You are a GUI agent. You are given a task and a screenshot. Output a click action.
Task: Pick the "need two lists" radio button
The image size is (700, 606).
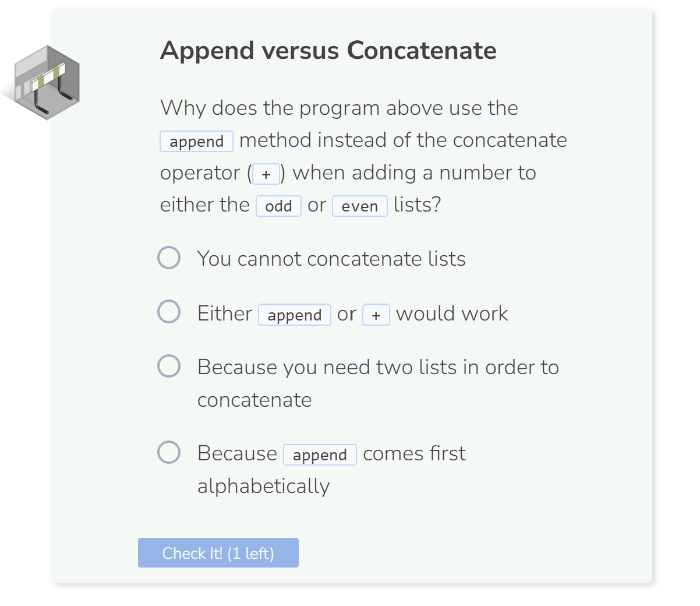pos(169,366)
